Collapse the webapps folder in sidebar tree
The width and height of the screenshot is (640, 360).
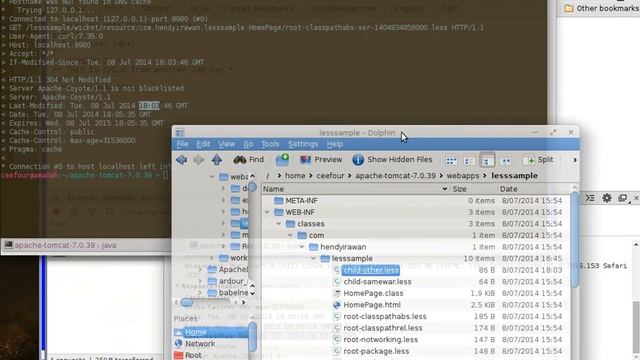[211, 177]
